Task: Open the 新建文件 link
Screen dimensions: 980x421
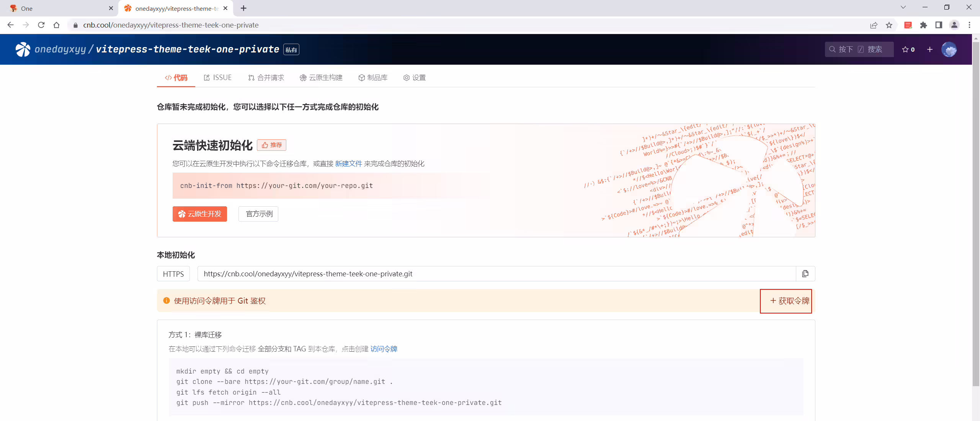Action: [348, 164]
